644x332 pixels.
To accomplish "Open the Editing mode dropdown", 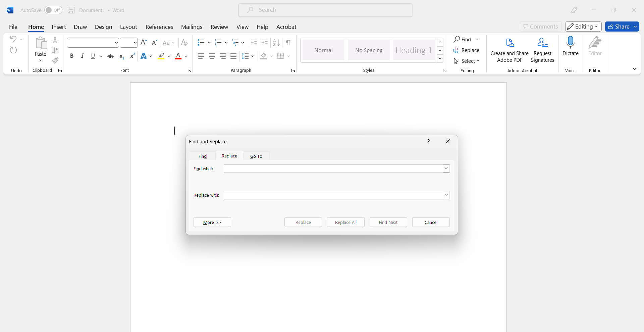I will [x=583, y=27].
